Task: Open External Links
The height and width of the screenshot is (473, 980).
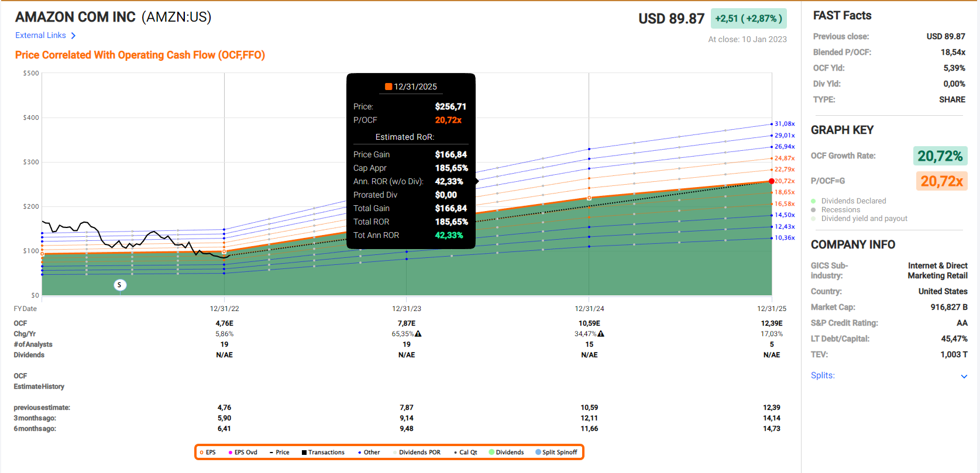Action: coord(40,36)
